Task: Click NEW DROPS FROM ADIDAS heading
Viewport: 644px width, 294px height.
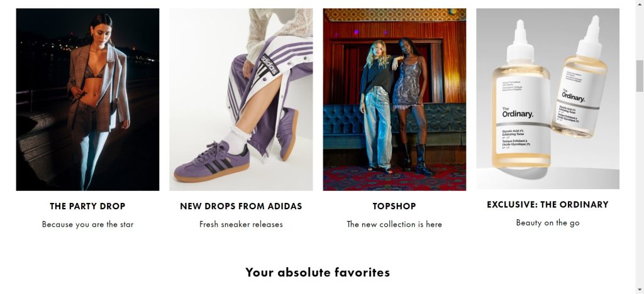Action: coord(241,206)
